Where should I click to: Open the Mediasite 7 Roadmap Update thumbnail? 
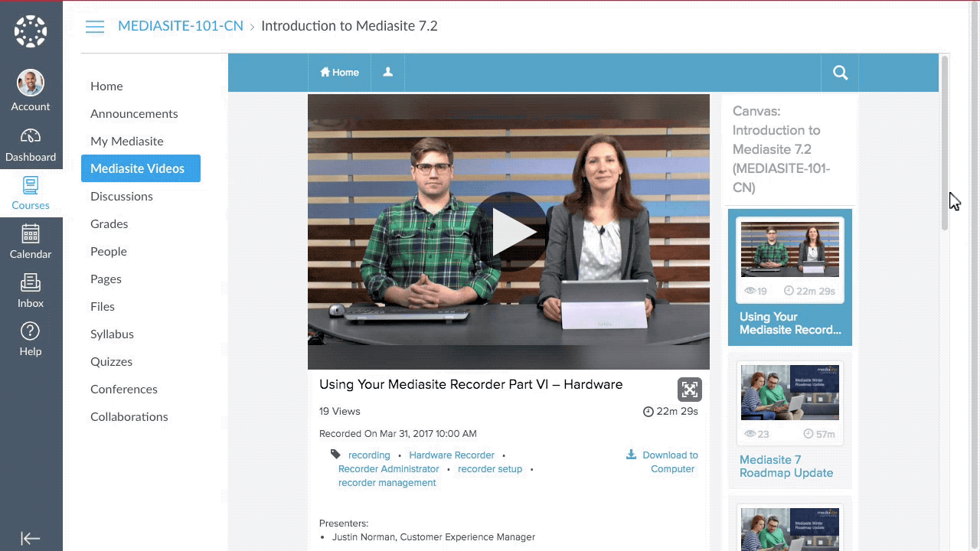coord(790,393)
